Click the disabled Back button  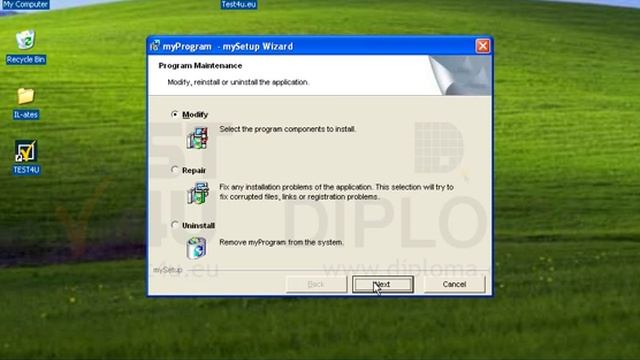pyautogui.click(x=316, y=284)
